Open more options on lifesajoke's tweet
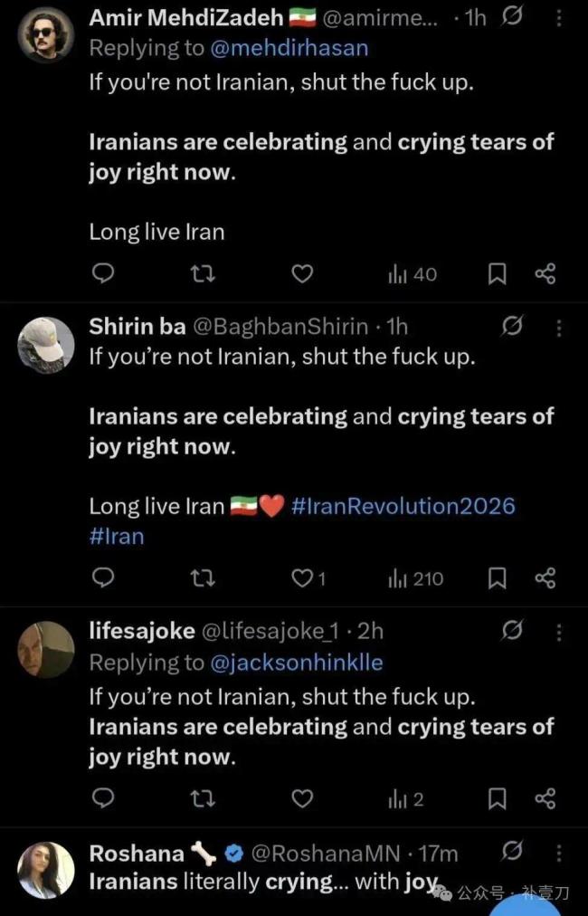This screenshot has width=588, height=916. [558, 631]
